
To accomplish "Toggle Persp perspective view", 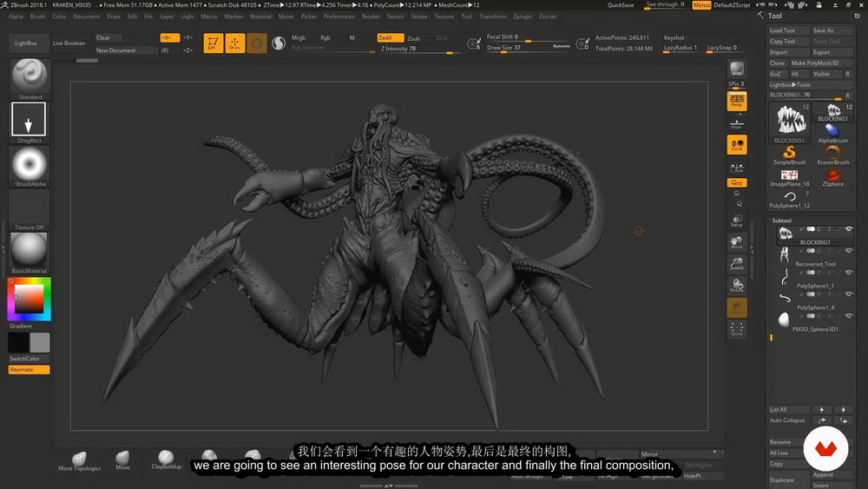I will 737,101.
